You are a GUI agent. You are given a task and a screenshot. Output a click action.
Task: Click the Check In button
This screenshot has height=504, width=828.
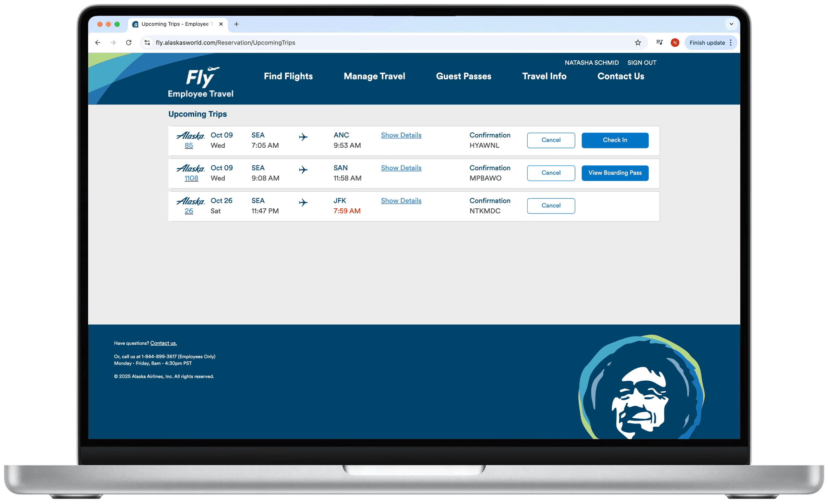point(614,140)
